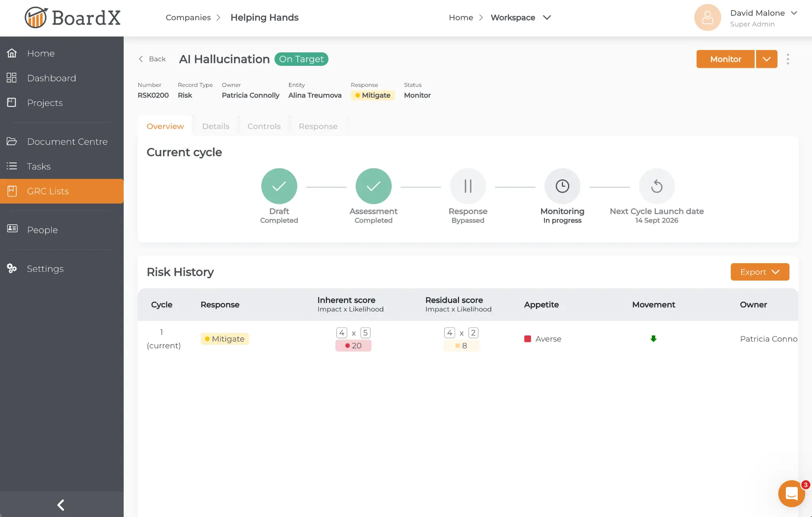Open the Controls tab
812x517 pixels.
(x=264, y=126)
